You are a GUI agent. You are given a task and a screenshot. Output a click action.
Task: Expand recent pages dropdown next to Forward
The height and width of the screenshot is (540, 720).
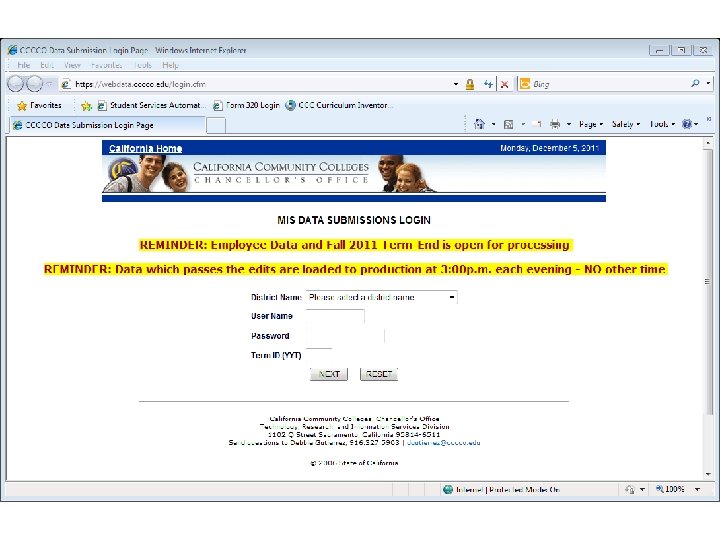49,84
